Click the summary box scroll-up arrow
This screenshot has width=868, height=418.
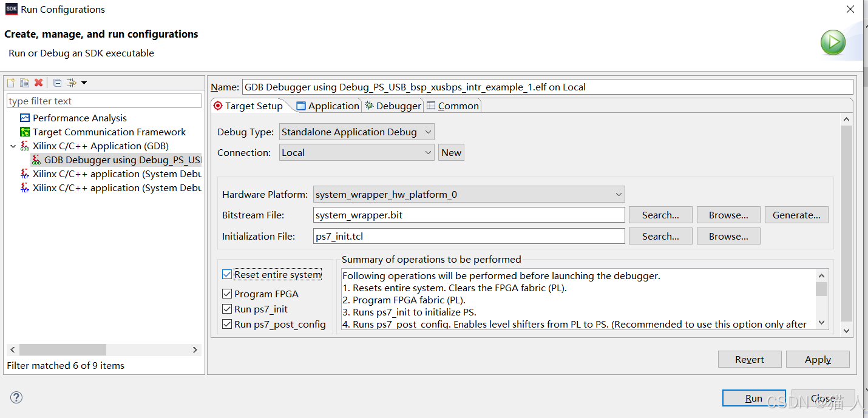(x=822, y=276)
